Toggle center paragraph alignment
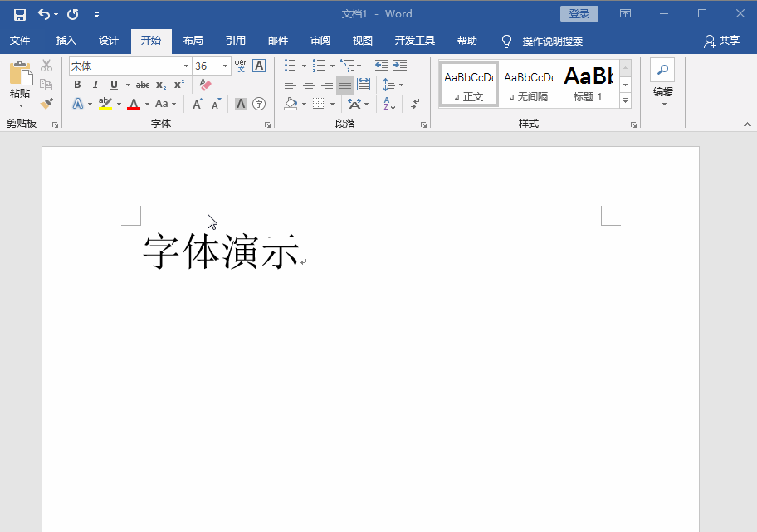The image size is (757, 532). coord(308,85)
